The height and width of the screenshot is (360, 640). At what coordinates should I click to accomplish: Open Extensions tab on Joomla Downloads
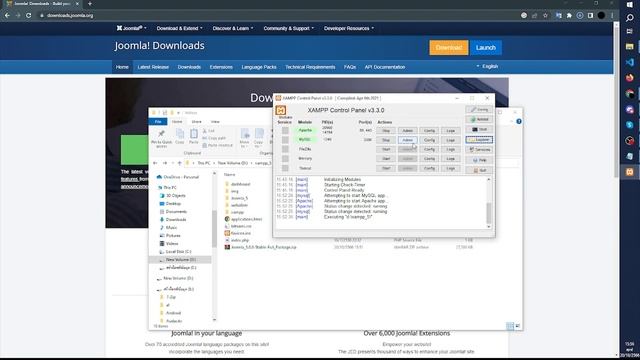221,67
